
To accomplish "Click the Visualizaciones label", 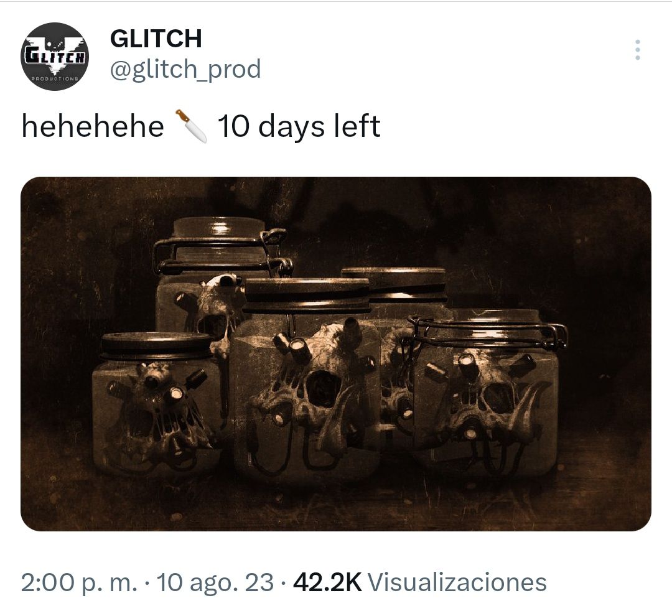I will [x=457, y=582].
